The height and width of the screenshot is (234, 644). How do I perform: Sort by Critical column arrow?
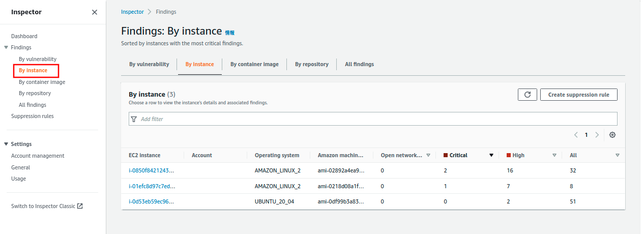(491, 156)
